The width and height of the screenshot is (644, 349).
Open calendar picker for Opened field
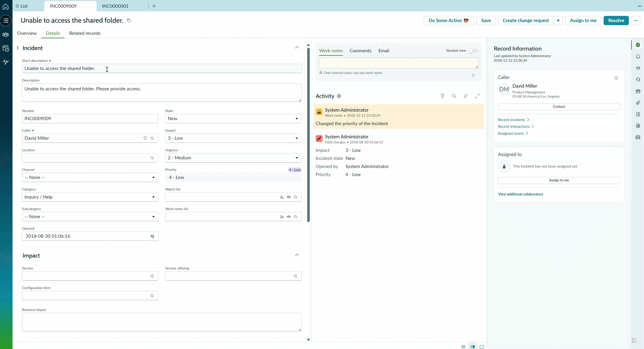[152, 236]
